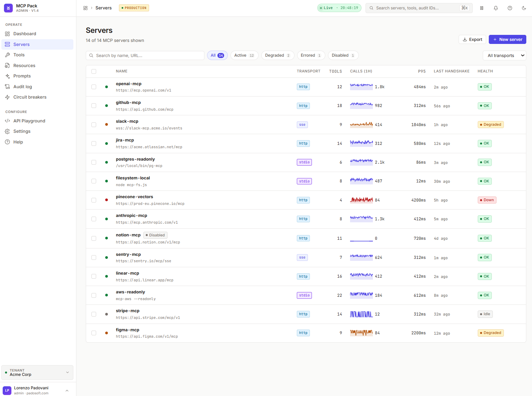Image resolution: width=532 pixels, height=396 pixels.
Task: Click the MCP Pack logo icon
Action: click(8, 8)
